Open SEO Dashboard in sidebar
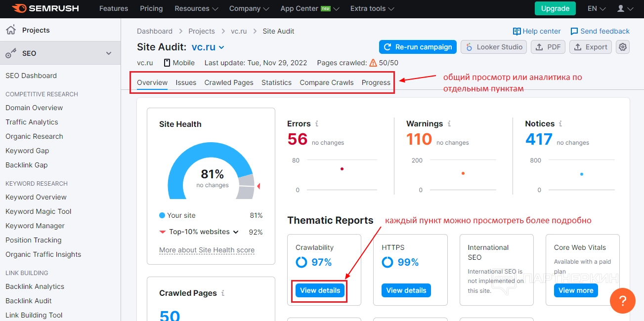644x321 pixels. 31,76
